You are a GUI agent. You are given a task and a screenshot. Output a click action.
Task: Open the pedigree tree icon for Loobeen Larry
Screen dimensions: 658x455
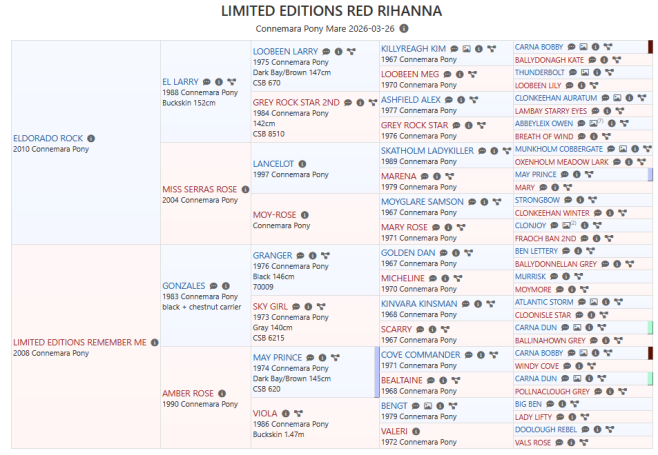(x=352, y=51)
